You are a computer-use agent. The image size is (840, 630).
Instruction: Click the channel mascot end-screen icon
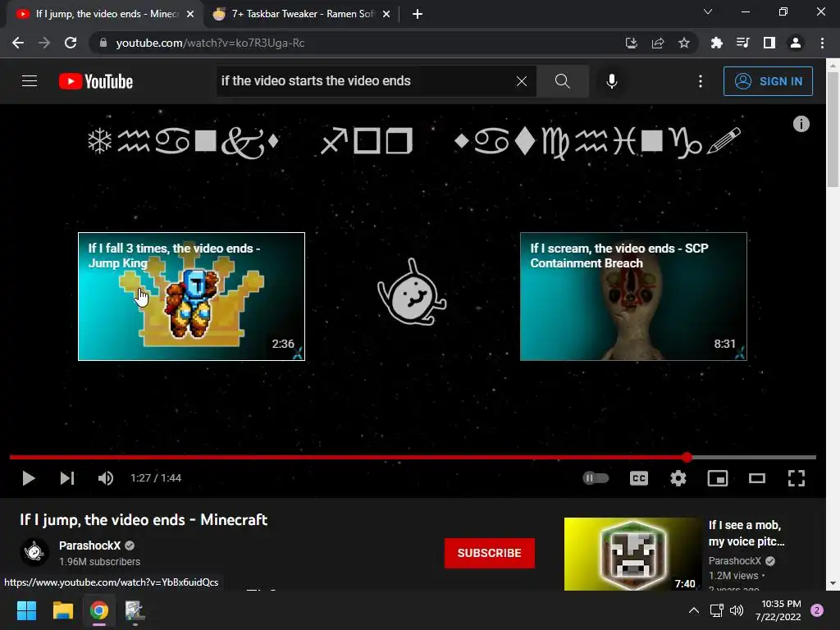click(x=412, y=293)
